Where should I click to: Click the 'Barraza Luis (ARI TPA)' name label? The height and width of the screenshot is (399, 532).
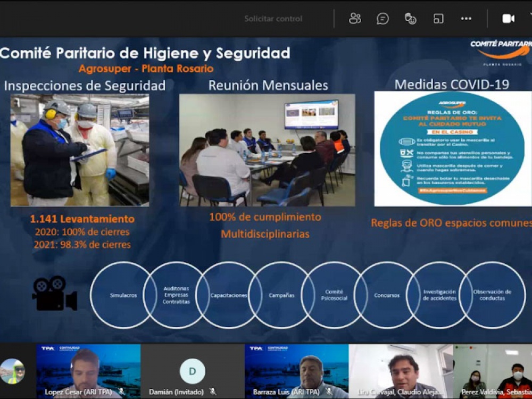click(x=286, y=392)
